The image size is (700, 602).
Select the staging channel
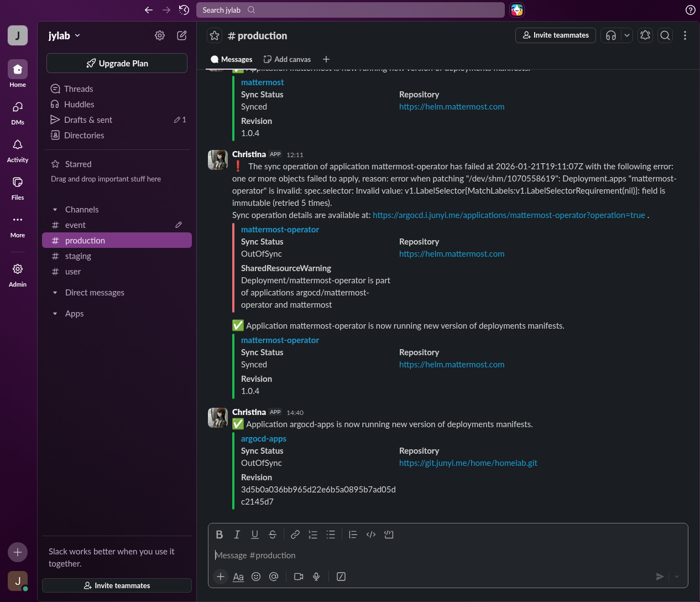[78, 256]
